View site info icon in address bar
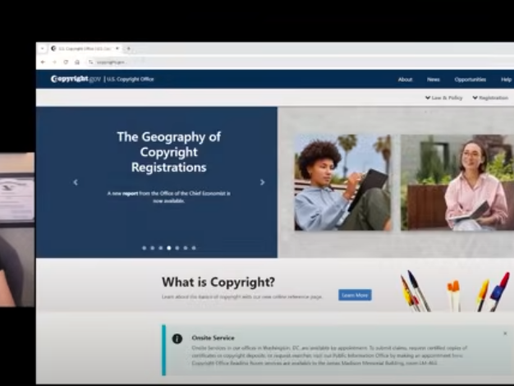Screen dimensions: 514x386 [x=91, y=62]
